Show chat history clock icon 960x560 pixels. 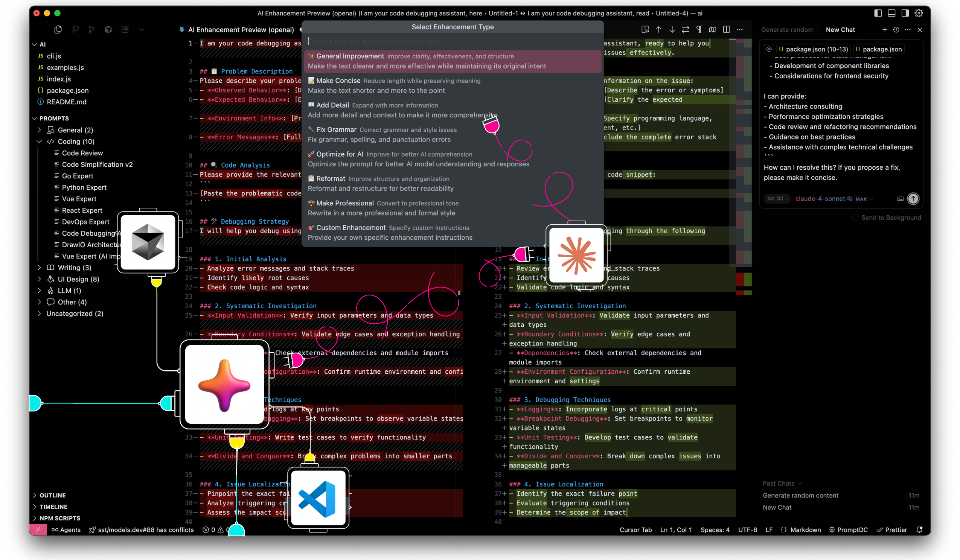click(896, 29)
